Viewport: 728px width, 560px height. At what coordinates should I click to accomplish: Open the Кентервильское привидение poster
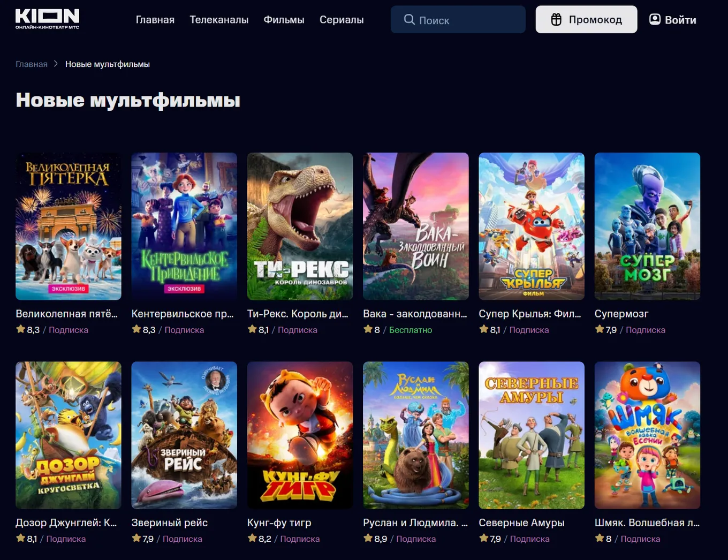click(x=184, y=226)
